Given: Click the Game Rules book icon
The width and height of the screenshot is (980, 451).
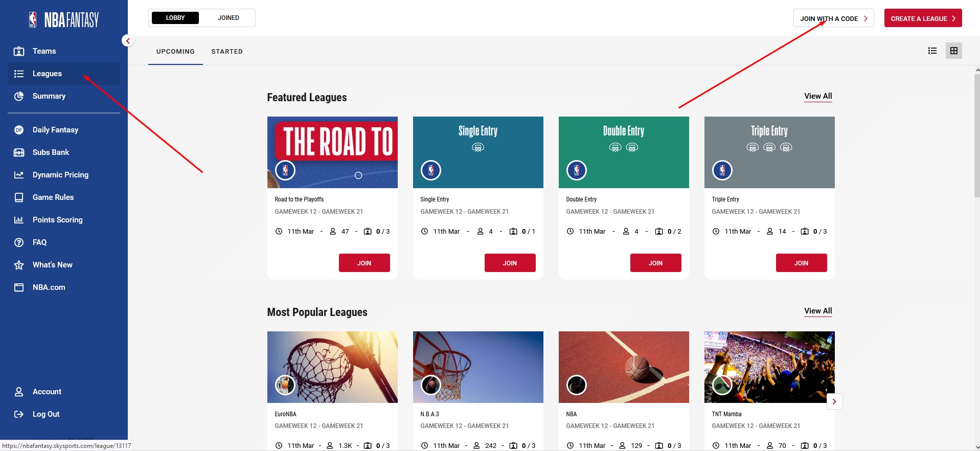Looking at the screenshot, I should pos(19,197).
